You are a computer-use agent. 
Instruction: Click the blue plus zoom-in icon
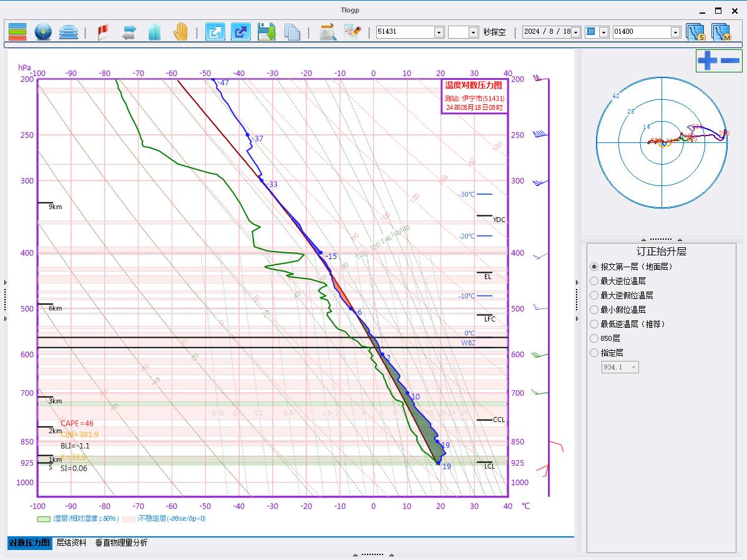707,61
